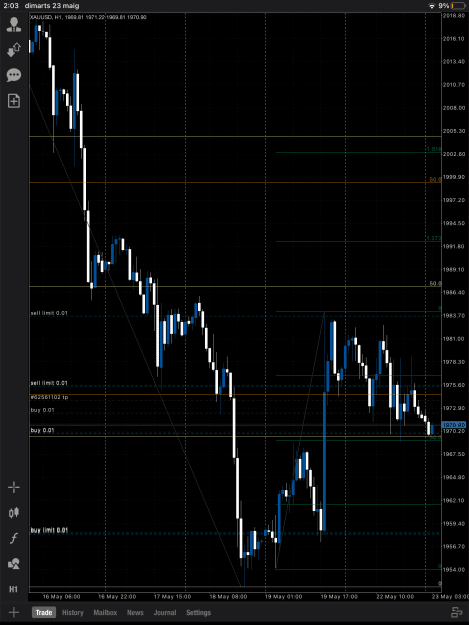469x625 pixels.
Task: Open the accounts profile icon
Action: [x=14, y=25]
